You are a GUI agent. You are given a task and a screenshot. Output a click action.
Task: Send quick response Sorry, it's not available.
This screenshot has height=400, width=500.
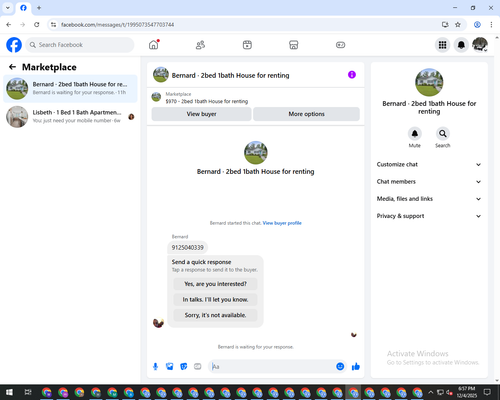click(215, 315)
